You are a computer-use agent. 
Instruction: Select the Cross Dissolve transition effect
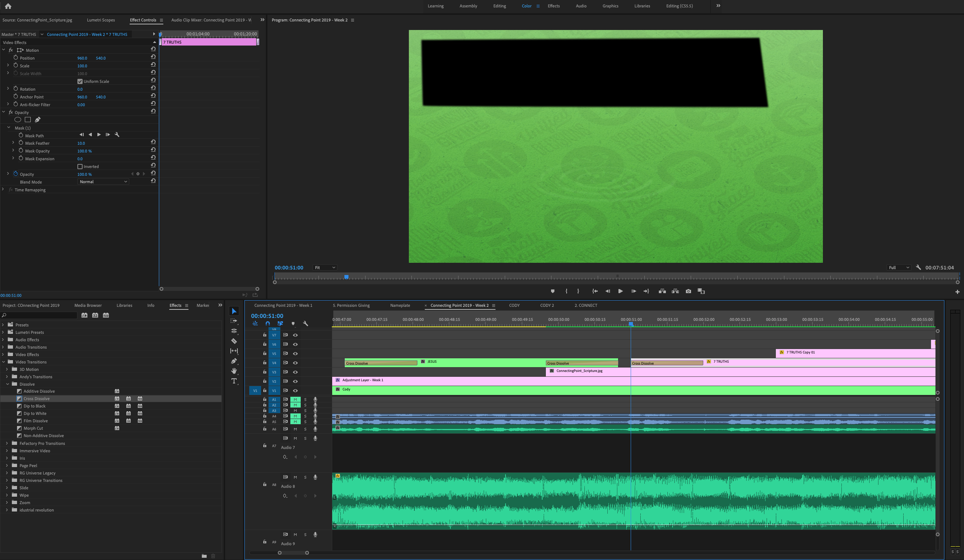[x=36, y=399]
